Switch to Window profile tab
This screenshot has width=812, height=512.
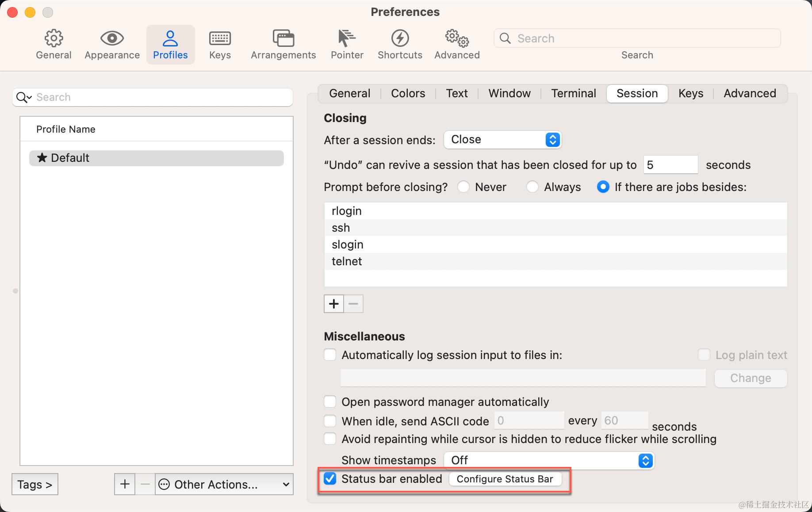509,93
